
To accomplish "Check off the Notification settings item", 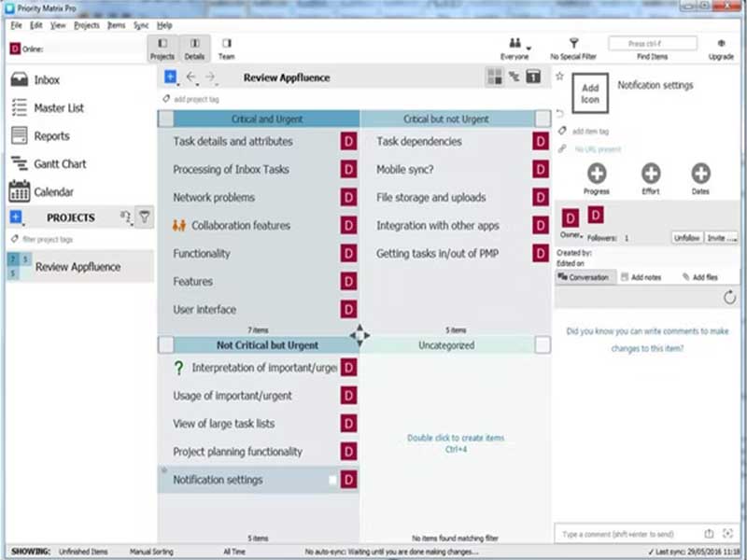I will pyautogui.click(x=333, y=480).
